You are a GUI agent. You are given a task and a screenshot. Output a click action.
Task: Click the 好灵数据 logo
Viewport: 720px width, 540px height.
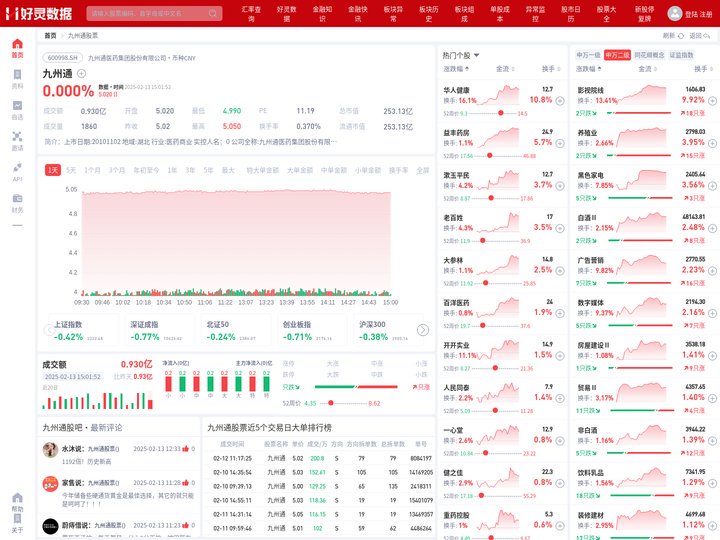tap(39, 13)
